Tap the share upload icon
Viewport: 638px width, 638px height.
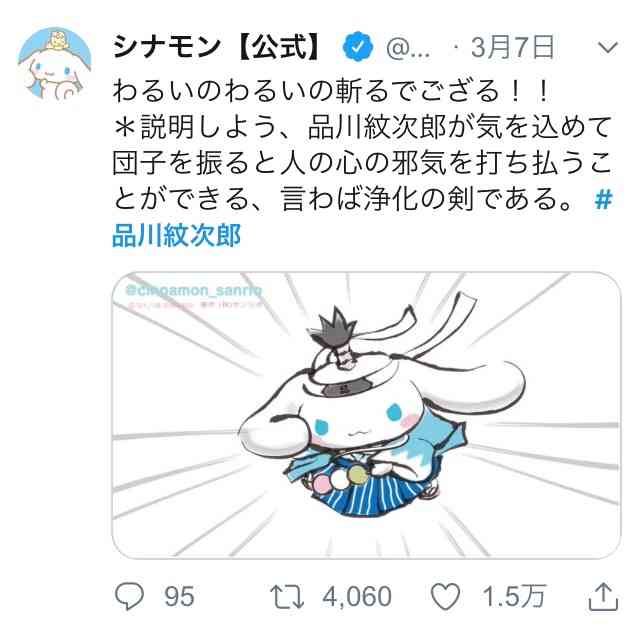pos(604,596)
